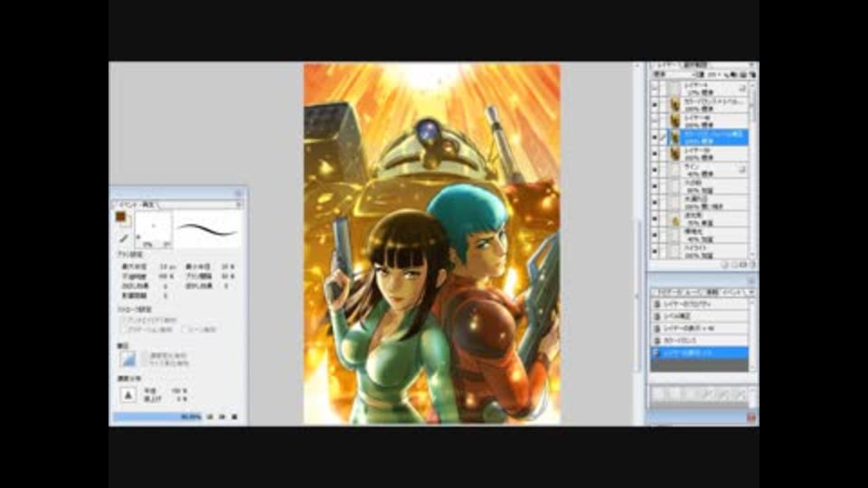Image resolution: width=868 pixels, height=488 pixels.
Task: Toggle upper pen pressure checkbox
Action: point(145,355)
